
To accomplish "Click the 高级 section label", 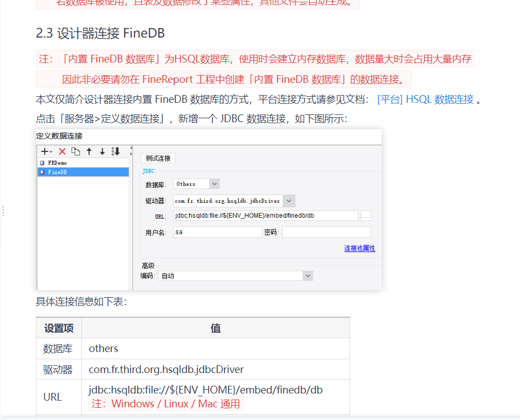I will point(148,266).
